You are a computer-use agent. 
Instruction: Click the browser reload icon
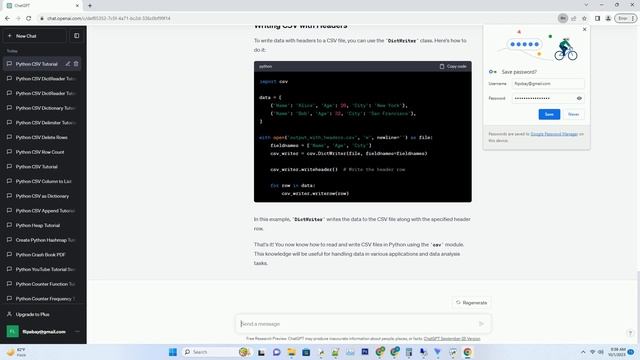[x=29, y=18]
